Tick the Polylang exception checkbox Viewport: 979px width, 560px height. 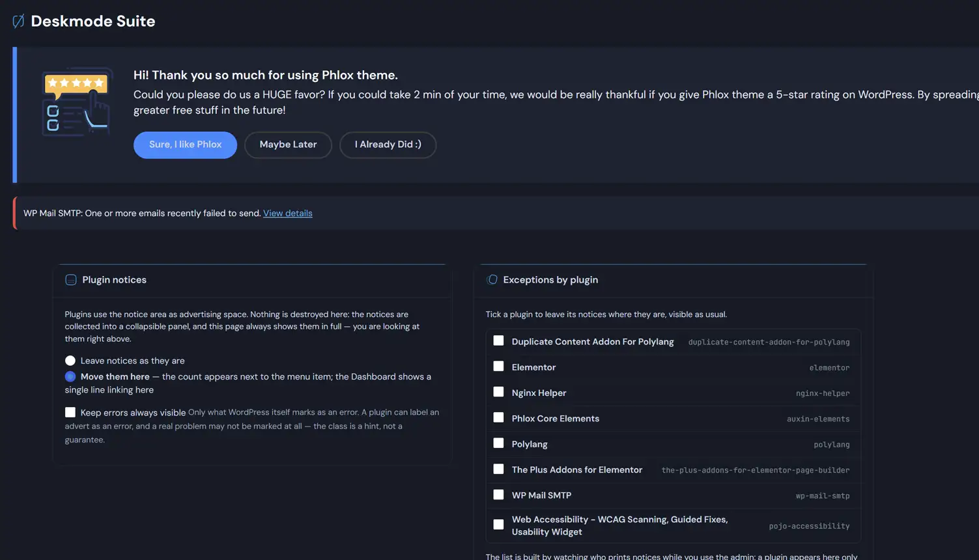coord(498,443)
